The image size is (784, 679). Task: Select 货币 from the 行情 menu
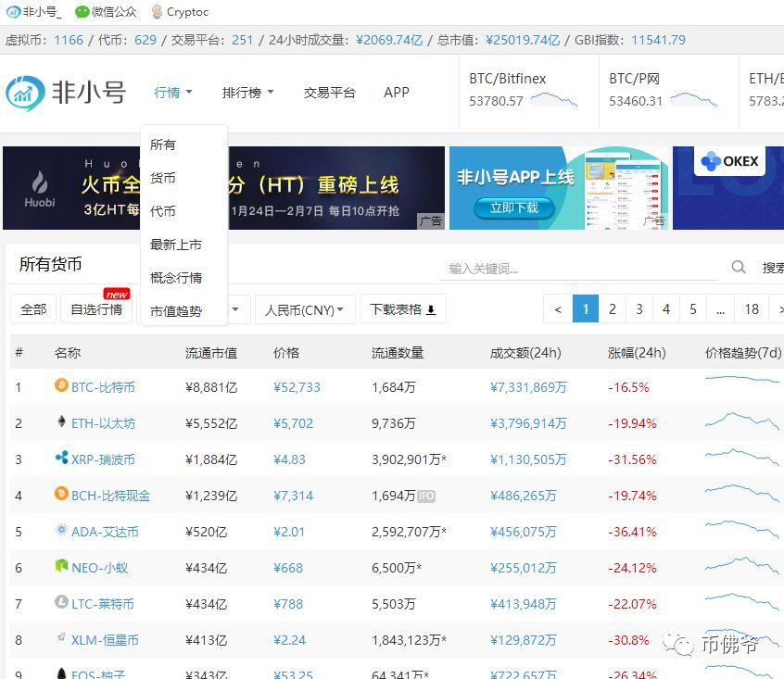(163, 178)
